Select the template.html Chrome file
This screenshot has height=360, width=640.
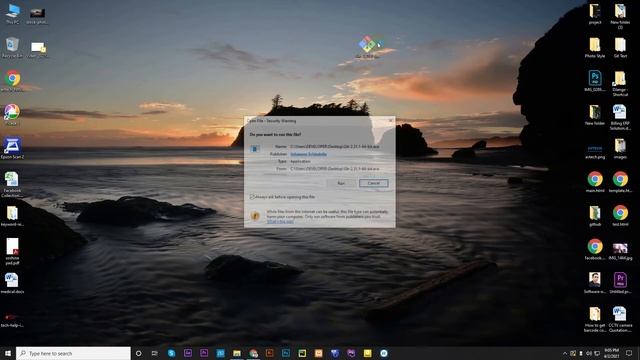tap(620, 182)
